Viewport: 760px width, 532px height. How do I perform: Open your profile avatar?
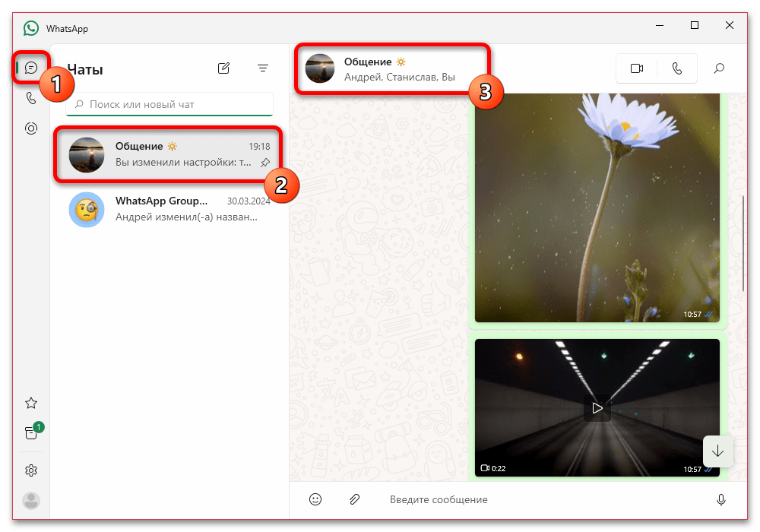31,501
